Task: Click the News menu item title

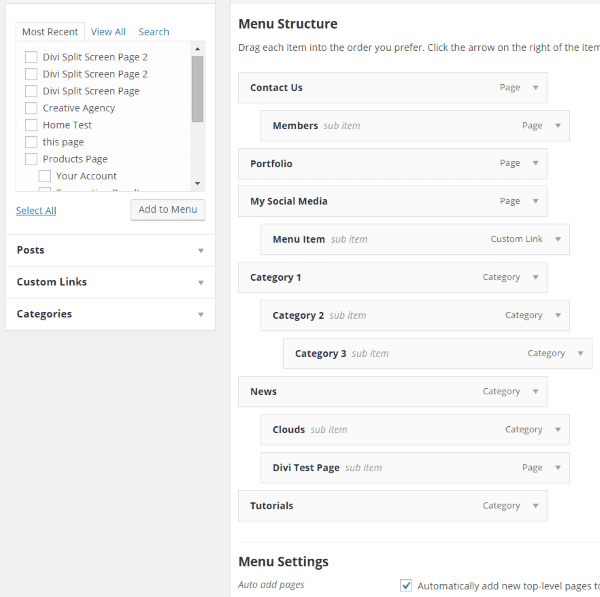Action: 264,391
